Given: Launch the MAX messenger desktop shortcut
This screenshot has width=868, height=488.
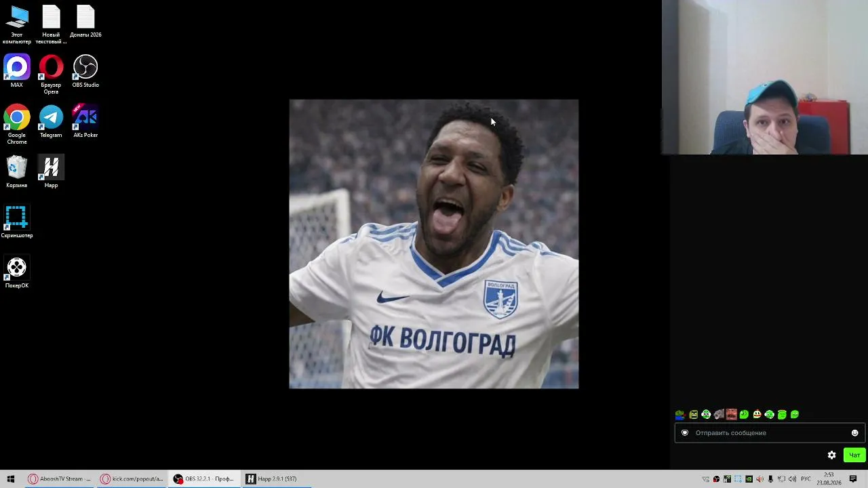Looking at the screenshot, I should (x=17, y=71).
